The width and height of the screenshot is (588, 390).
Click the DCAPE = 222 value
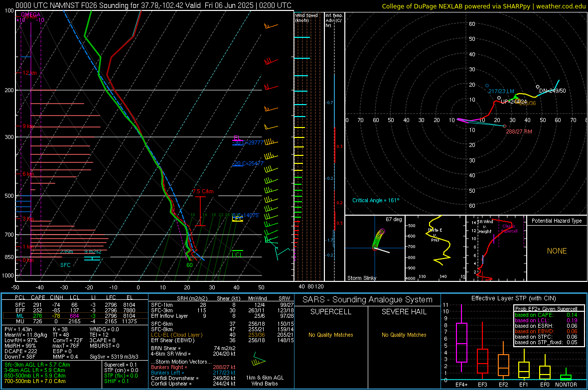20,351
